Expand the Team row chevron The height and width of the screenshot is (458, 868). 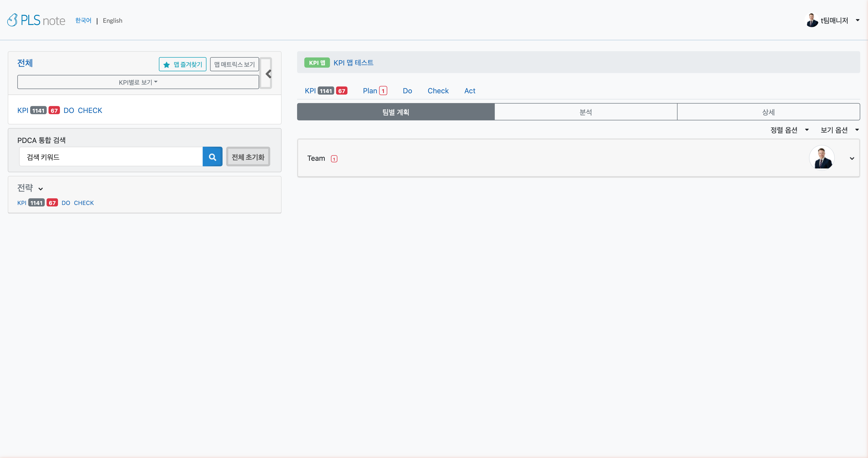point(852,158)
